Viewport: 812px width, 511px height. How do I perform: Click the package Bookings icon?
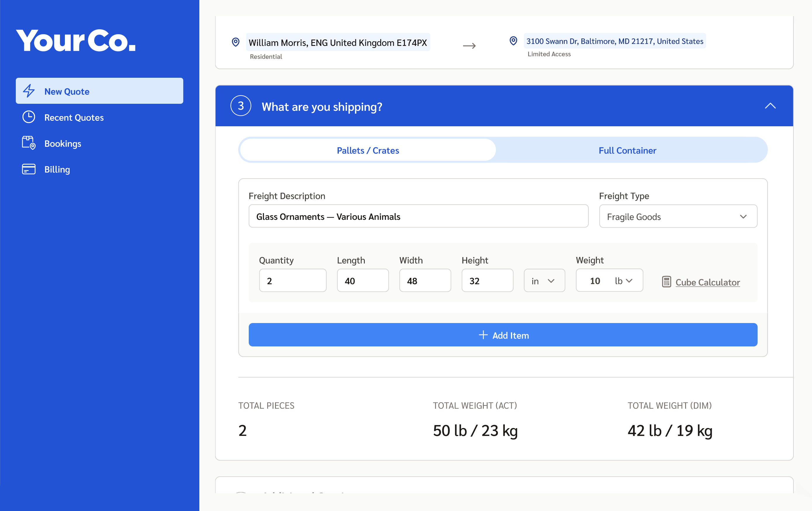pyautogui.click(x=29, y=143)
